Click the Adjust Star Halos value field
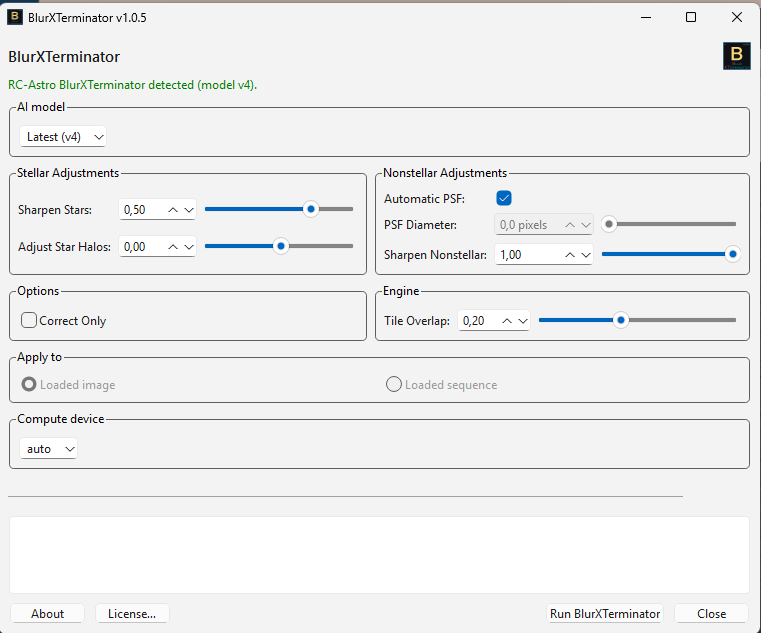 [x=157, y=247]
